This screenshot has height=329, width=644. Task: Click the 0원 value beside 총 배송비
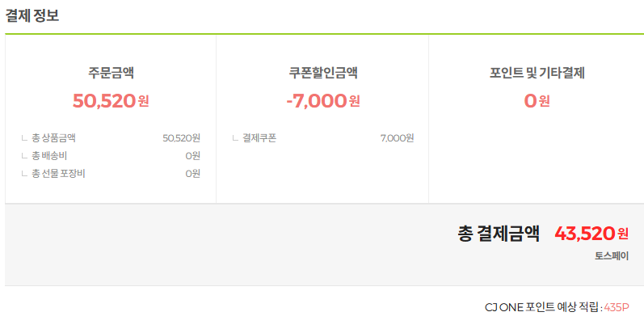[192, 156]
